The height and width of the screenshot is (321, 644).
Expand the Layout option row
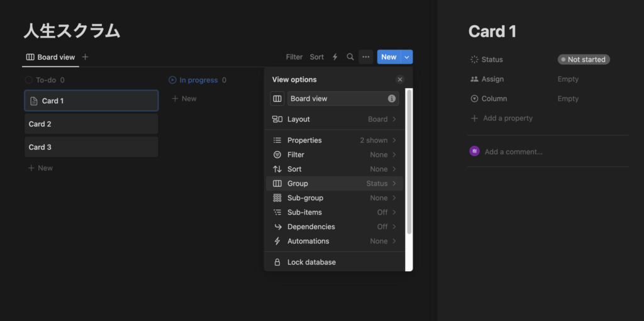335,120
